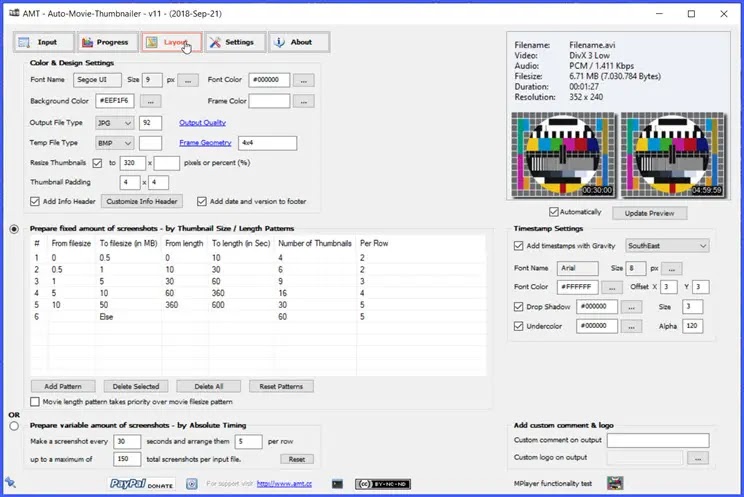744x497 pixels.
Task: Enable movie length pattern priority checkbox
Action: 35,402
